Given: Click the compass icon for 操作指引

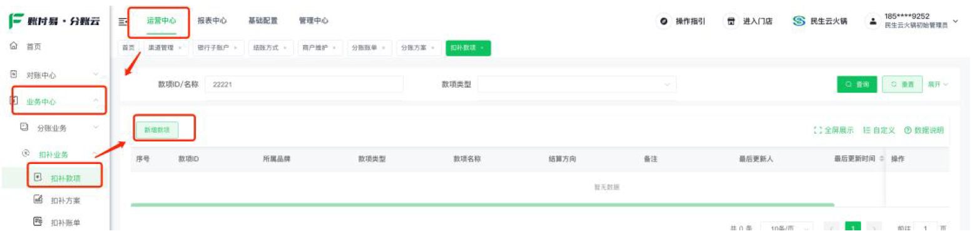Looking at the screenshot, I should tap(665, 21).
